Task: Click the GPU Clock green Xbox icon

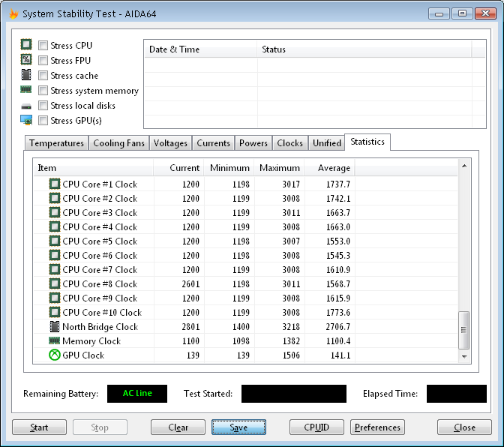Action: pyautogui.click(x=54, y=355)
